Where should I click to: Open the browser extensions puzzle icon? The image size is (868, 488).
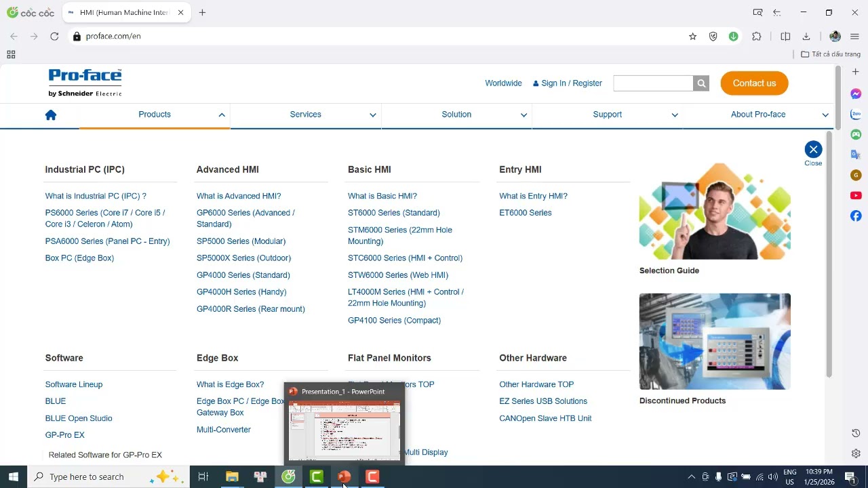pos(757,37)
